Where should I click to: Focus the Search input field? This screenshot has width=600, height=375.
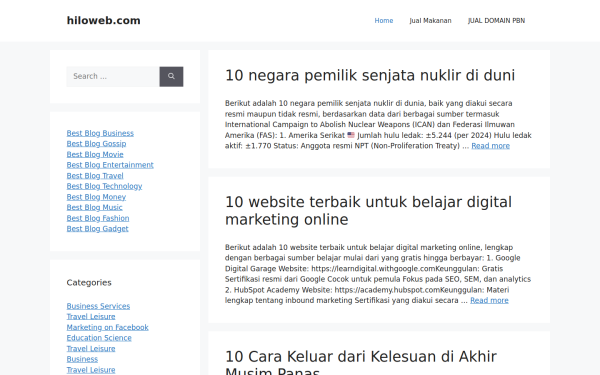(x=113, y=77)
